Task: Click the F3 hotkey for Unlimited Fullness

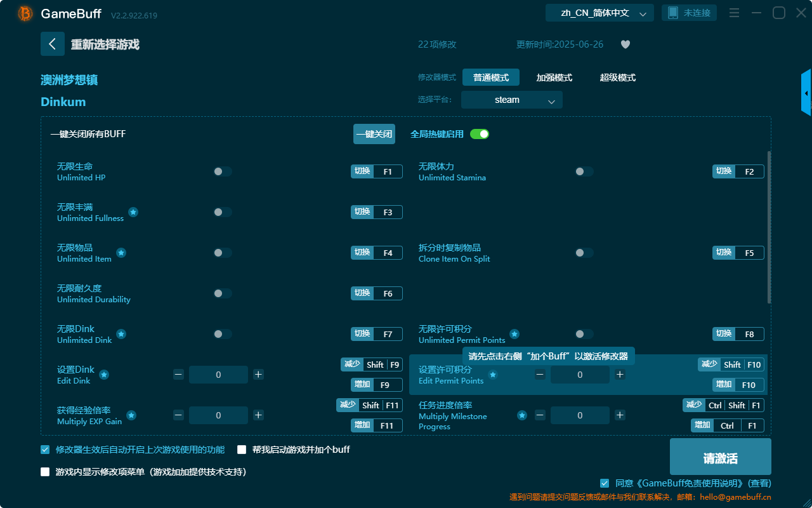Action: coord(377,212)
